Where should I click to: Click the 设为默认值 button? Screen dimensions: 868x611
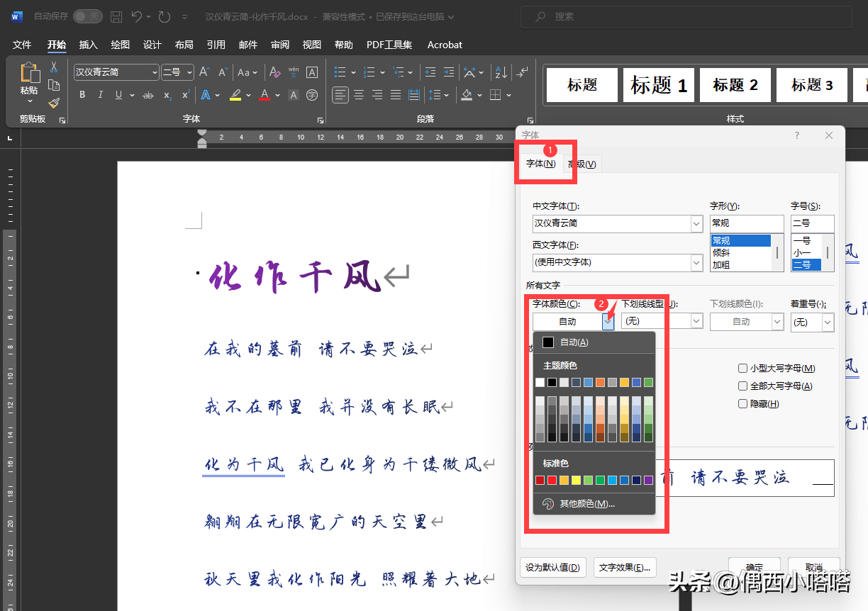coord(552,567)
